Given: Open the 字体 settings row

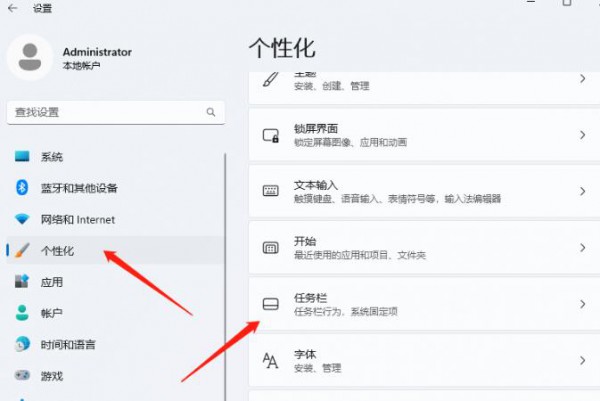Looking at the screenshot, I should [420, 360].
